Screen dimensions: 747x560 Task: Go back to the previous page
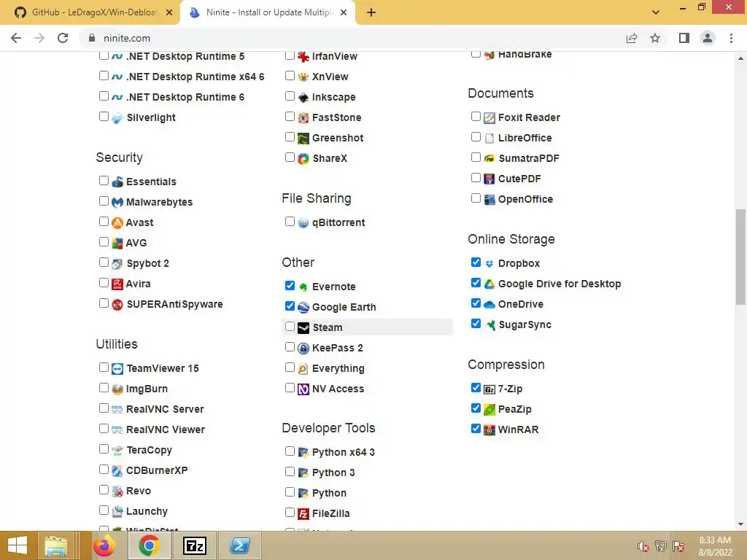click(x=16, y=38)
